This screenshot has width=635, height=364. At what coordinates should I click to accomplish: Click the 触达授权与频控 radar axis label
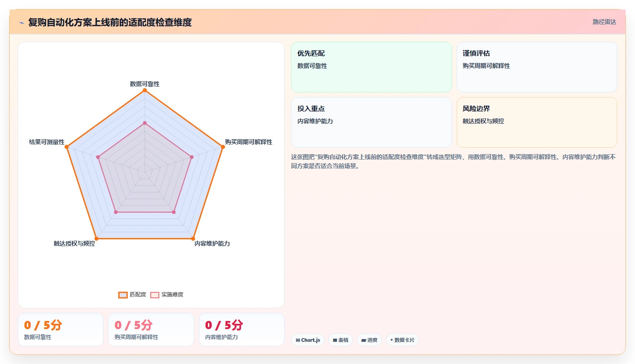(74, 243)
